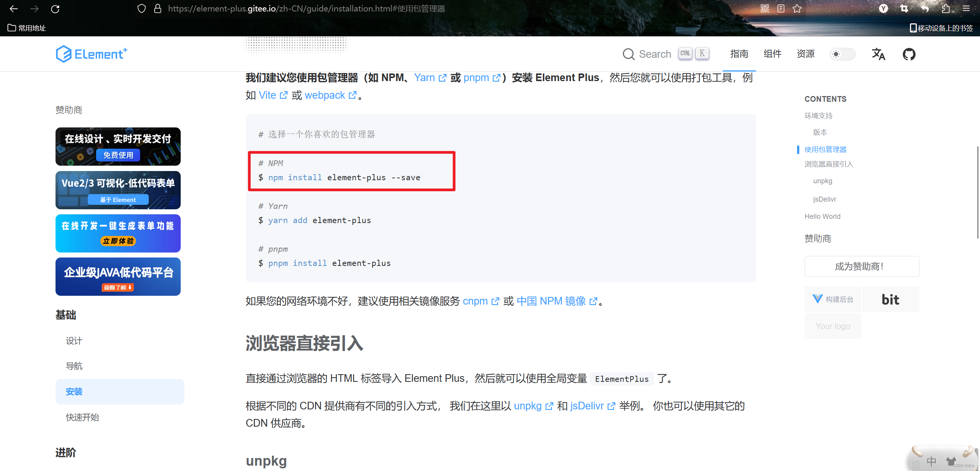The image size is (980, 471).
Task: Open the Yarn external link
Action: [430, 78]
